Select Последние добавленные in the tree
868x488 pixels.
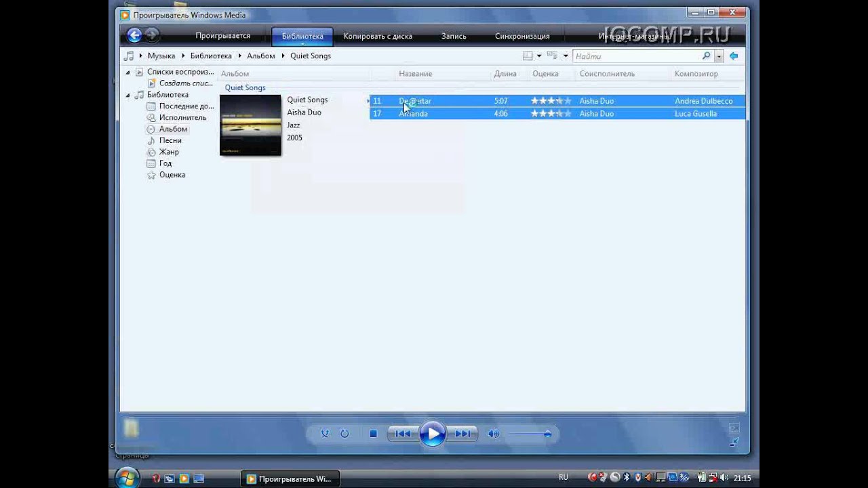click(x=186, y=106)
